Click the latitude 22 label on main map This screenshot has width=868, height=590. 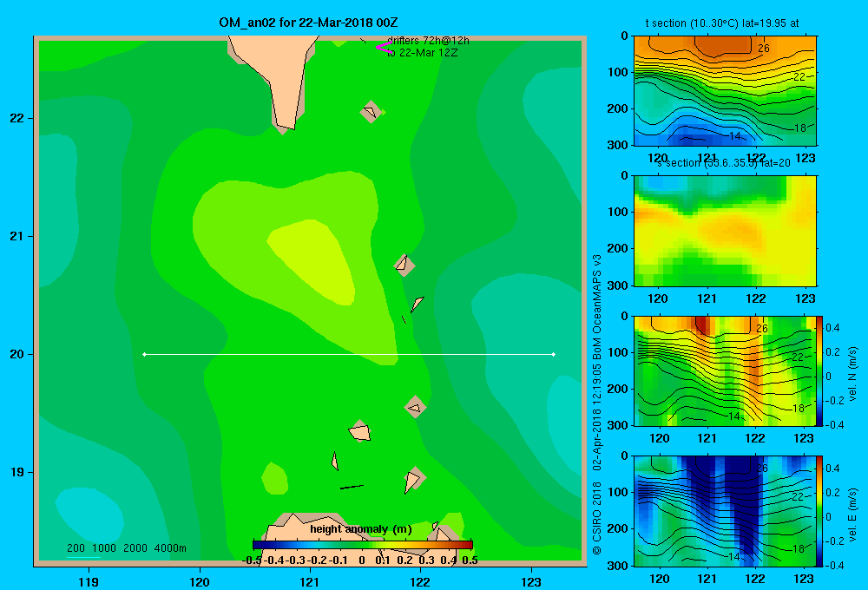click(17, 119)
